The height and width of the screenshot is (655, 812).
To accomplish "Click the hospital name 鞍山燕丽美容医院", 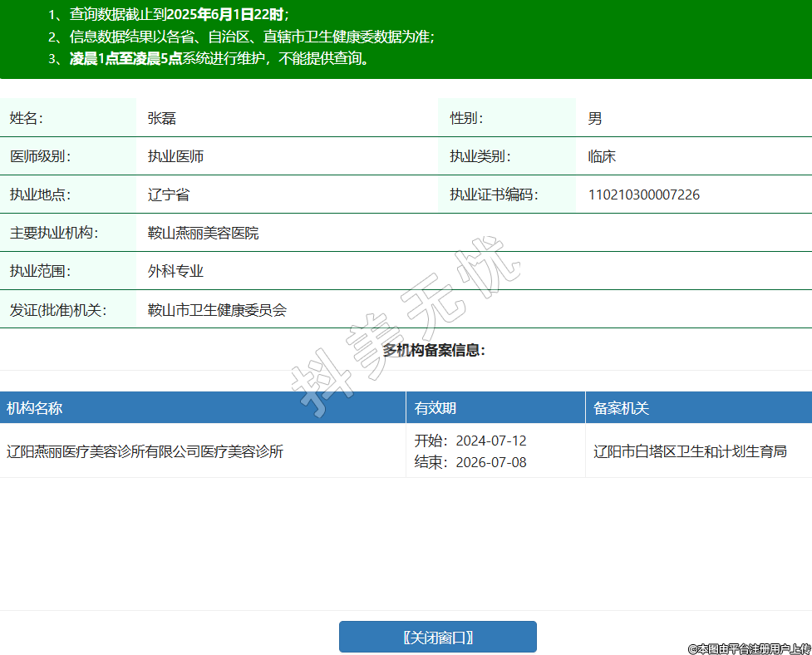I will click(203, 234).
